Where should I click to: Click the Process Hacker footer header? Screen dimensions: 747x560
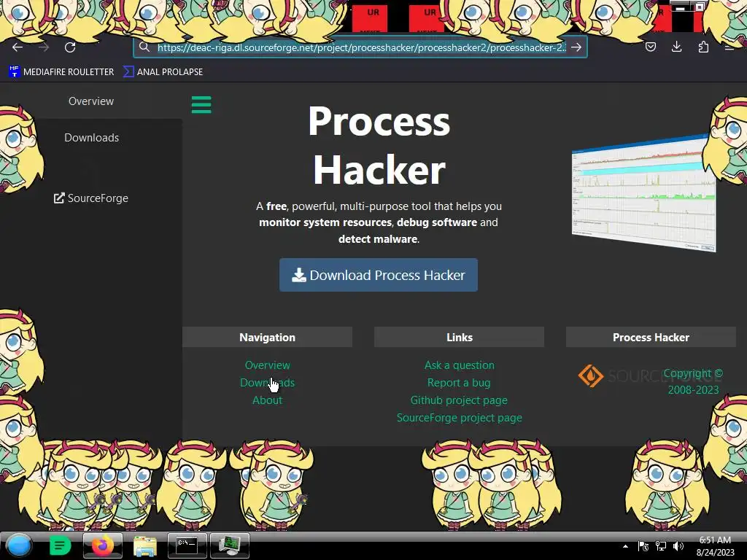[x=651, y=337]
